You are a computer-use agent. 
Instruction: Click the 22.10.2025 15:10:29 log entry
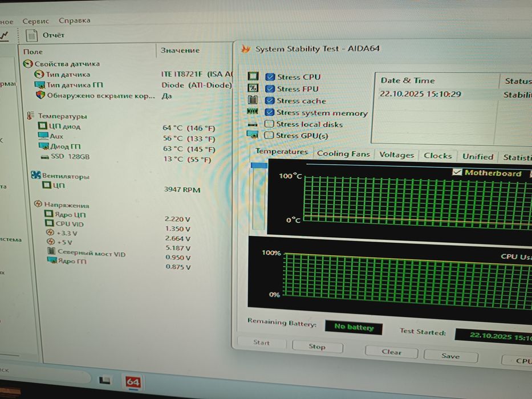420,94
